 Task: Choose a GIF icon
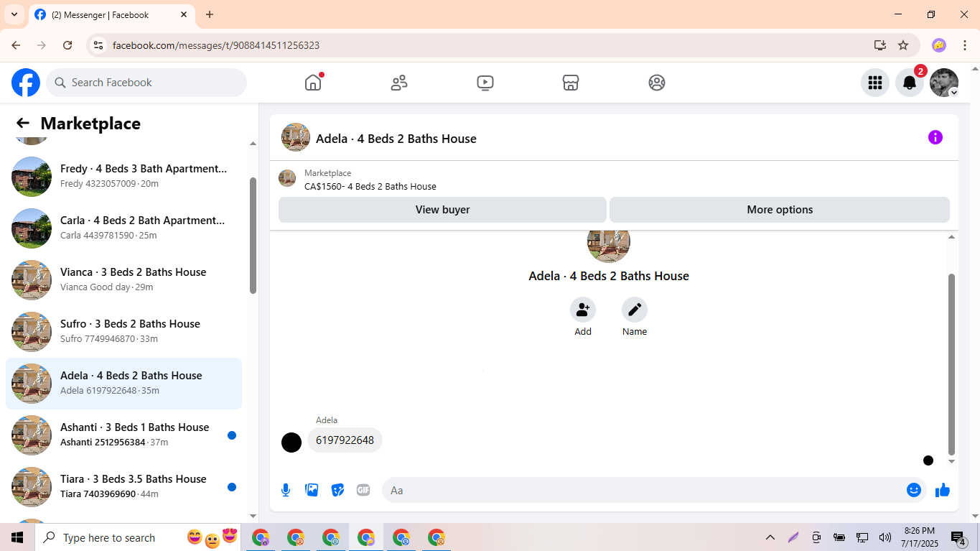[x=363, y=490]
